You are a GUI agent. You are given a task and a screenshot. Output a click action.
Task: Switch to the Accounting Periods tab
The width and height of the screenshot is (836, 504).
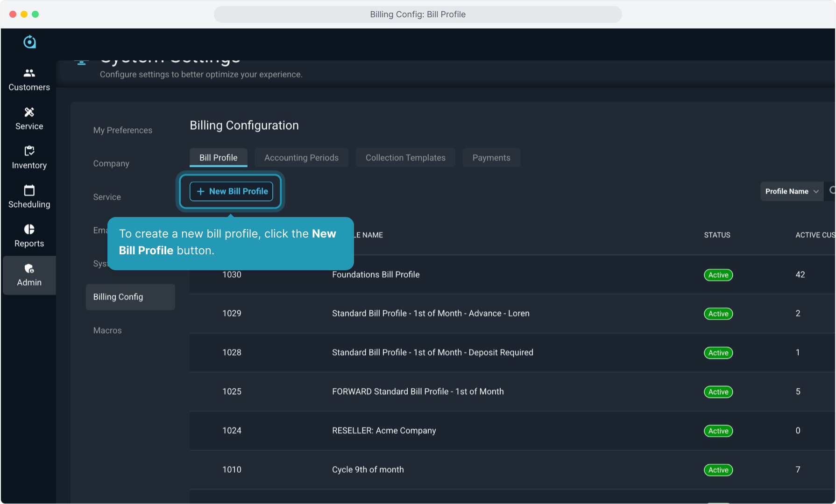pyautogui.click(x=301, y=158)
